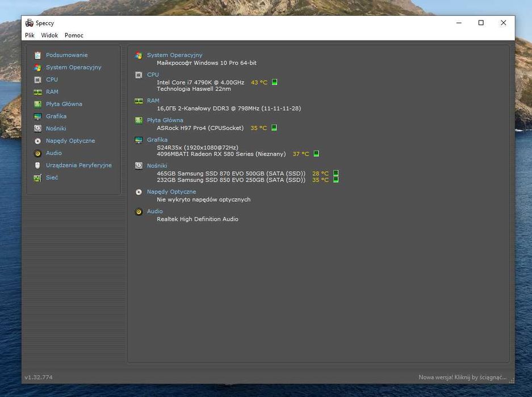Click the Sieć network icon in the sidebar
The height and width of the screenshot is (397, 532).
pos(37,178)
